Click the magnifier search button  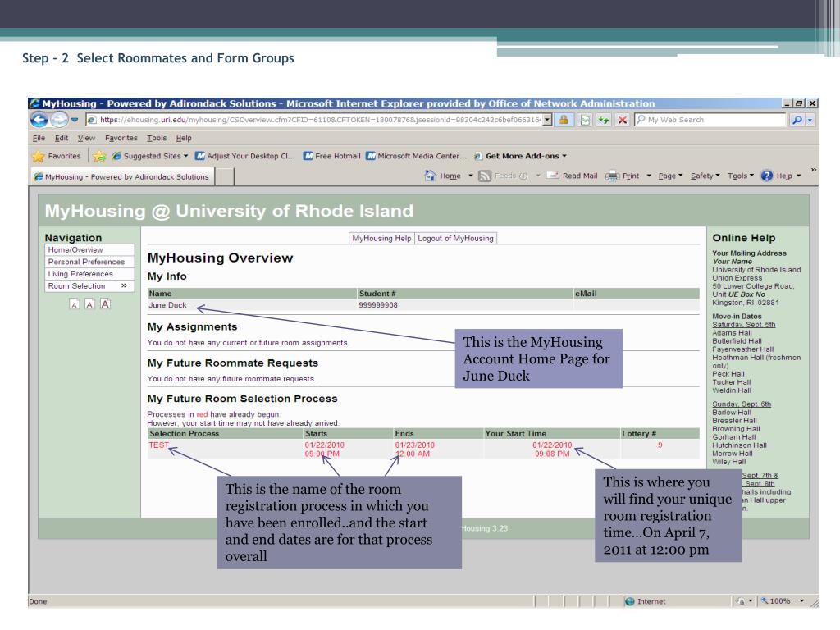(x=797, y=120)
